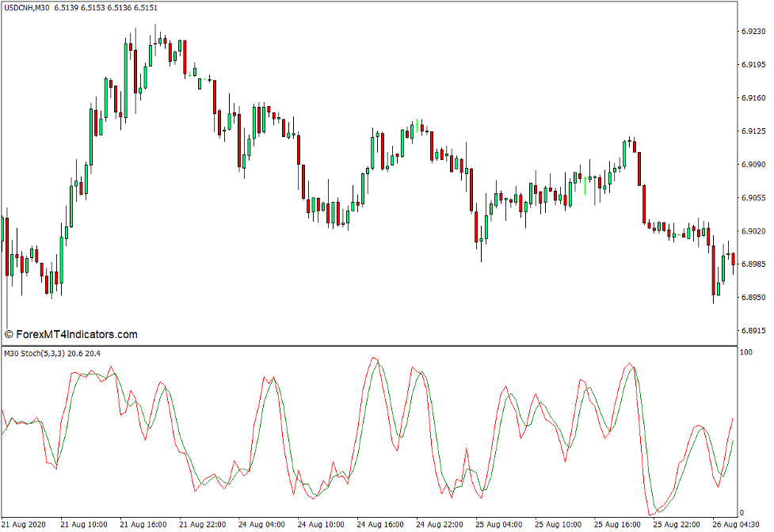Click the 6.9160 price scale label
The width and height of the screenshot is (774, 532).
pyautogui.click(x=753, y=98)
